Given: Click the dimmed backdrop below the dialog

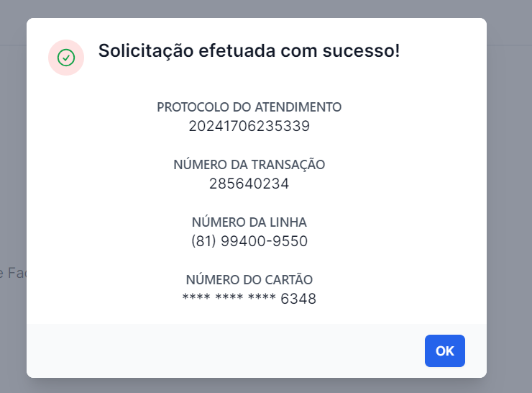Looking at the screenshot, I should [257, 386].
